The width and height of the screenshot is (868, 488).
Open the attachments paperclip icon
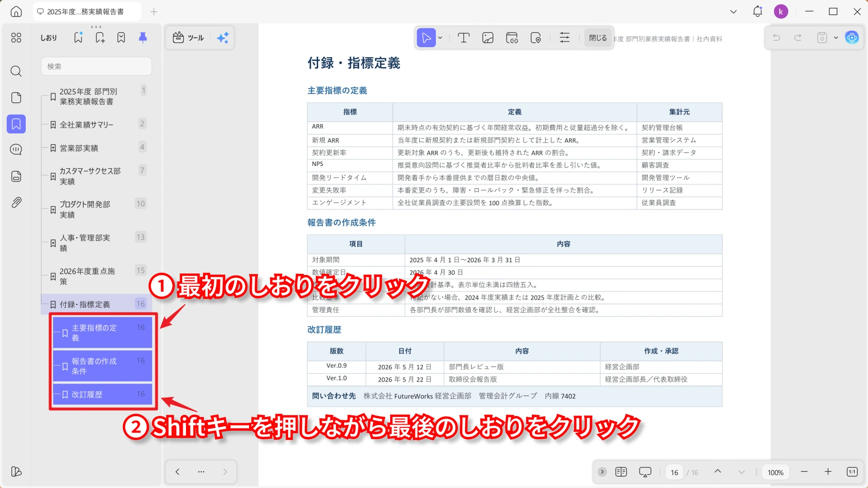[16, 203]
